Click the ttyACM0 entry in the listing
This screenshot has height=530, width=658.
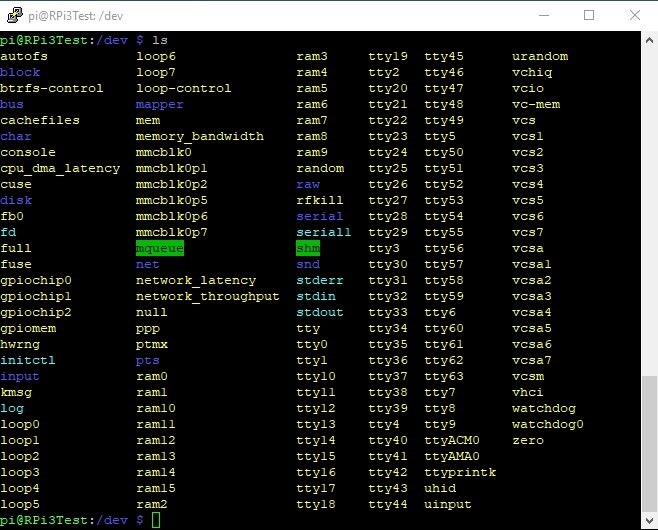pos(452,440)
